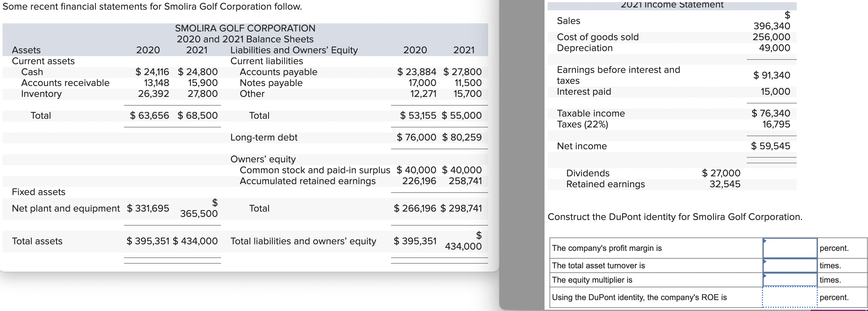The height and width of the screenshot is (311, 868).
Task: Select the EBIT value $ 91,340
Action: 771,75
